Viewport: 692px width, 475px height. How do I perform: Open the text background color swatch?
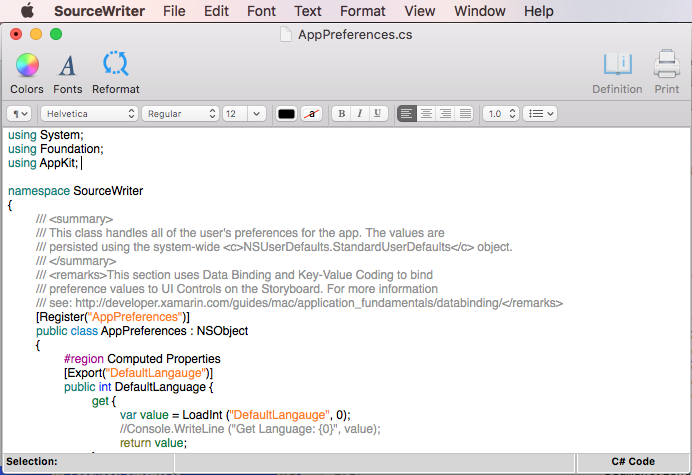tap(312, 114)
